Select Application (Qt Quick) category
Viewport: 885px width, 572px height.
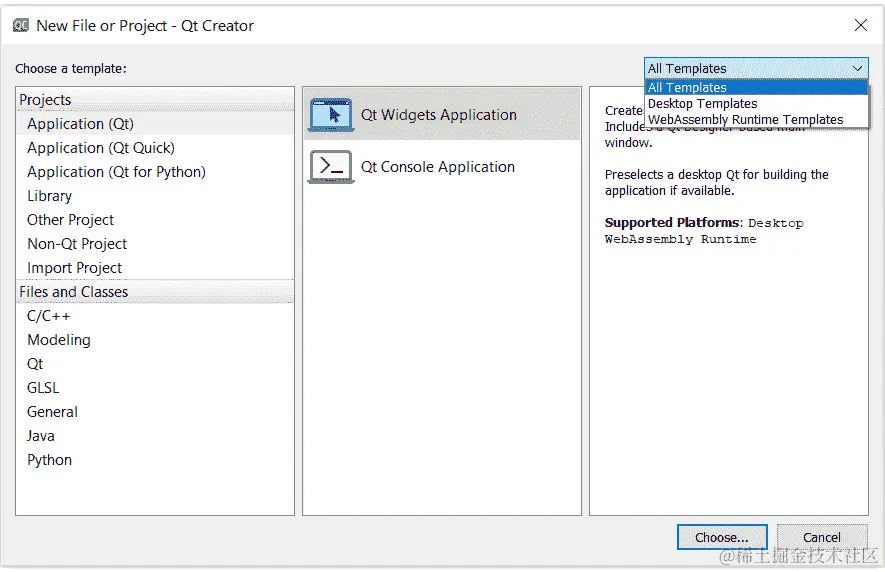coord(155,148)
